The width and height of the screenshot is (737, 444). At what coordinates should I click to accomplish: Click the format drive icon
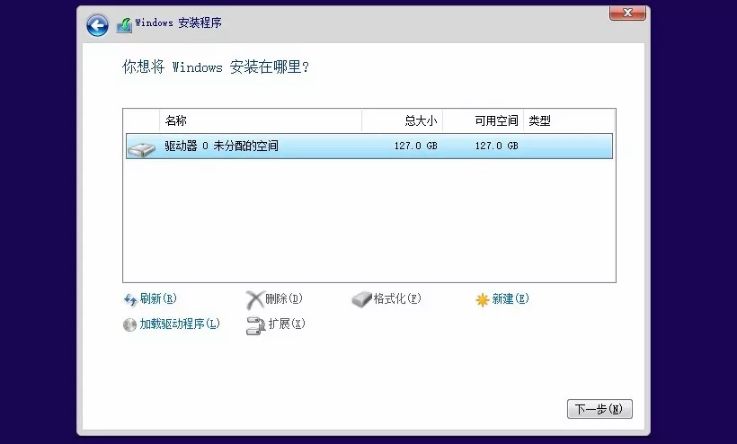coord(361,299)
